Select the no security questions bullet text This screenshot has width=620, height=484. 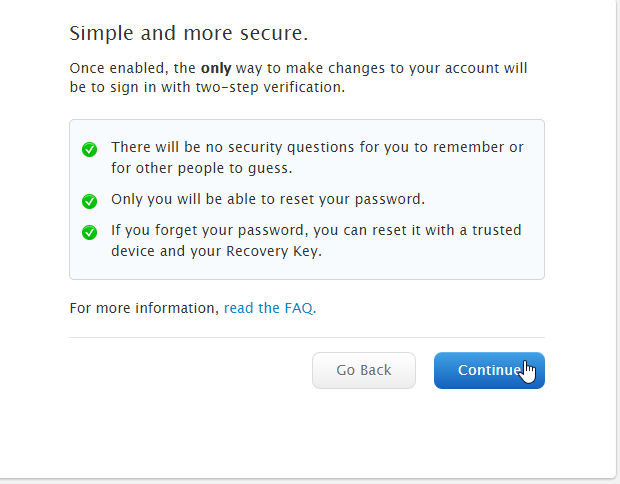[x=317, y=157]
